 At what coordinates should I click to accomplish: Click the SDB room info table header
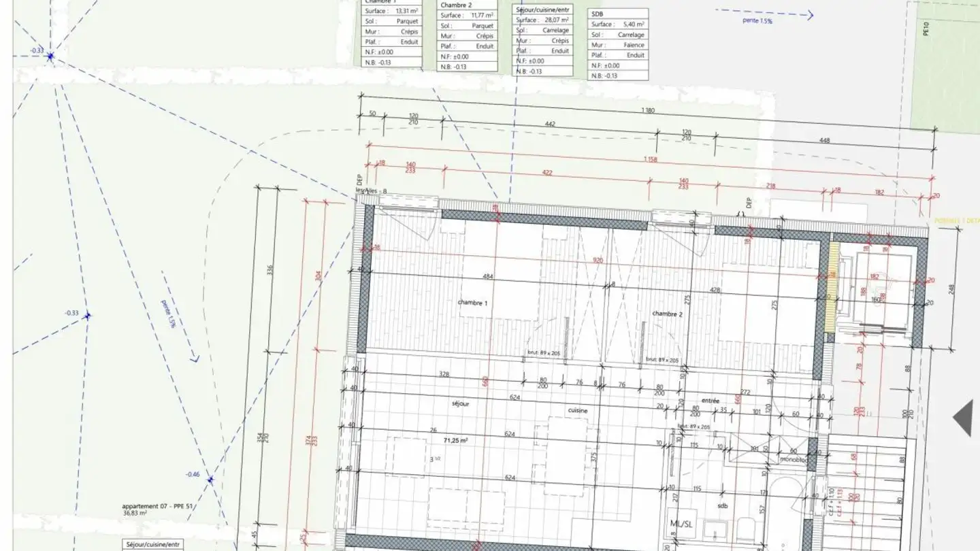coord(597,14)
